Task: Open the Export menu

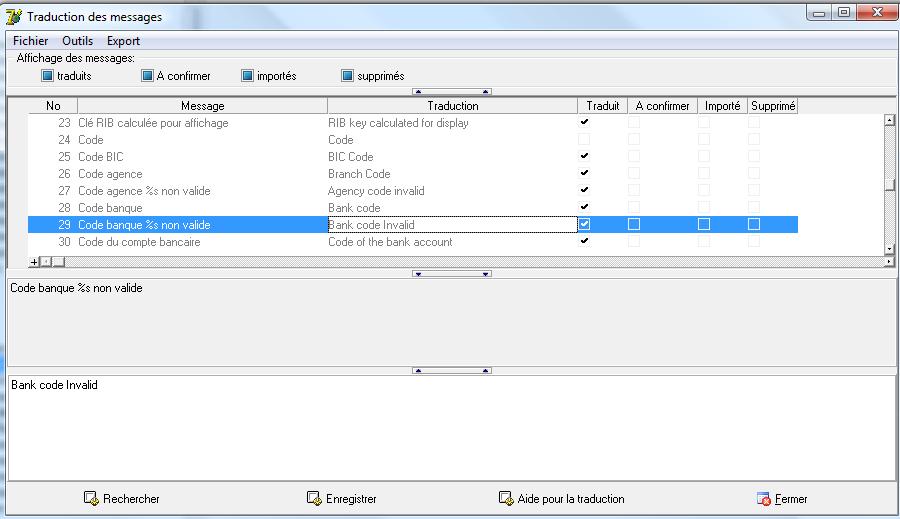Action: (x=123, y=41)
